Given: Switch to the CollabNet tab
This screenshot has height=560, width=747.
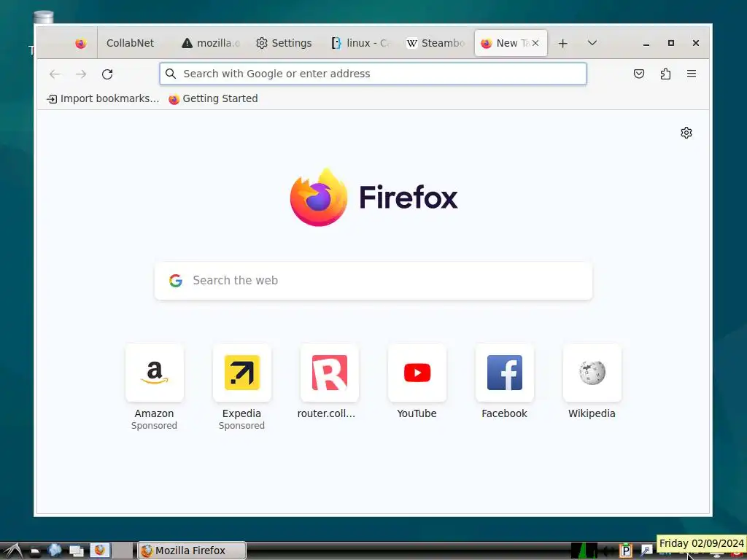Looking at the screenshot, I should 130,43.
